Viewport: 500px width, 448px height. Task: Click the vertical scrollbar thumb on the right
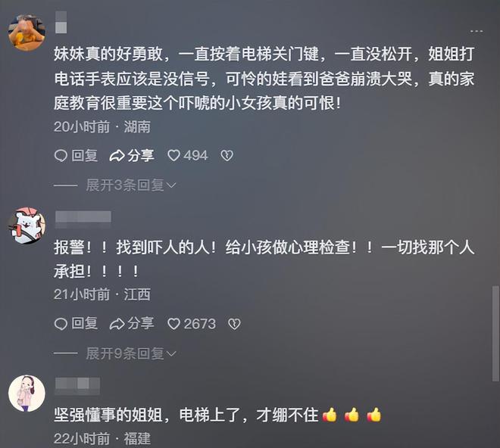coord(495,334)
